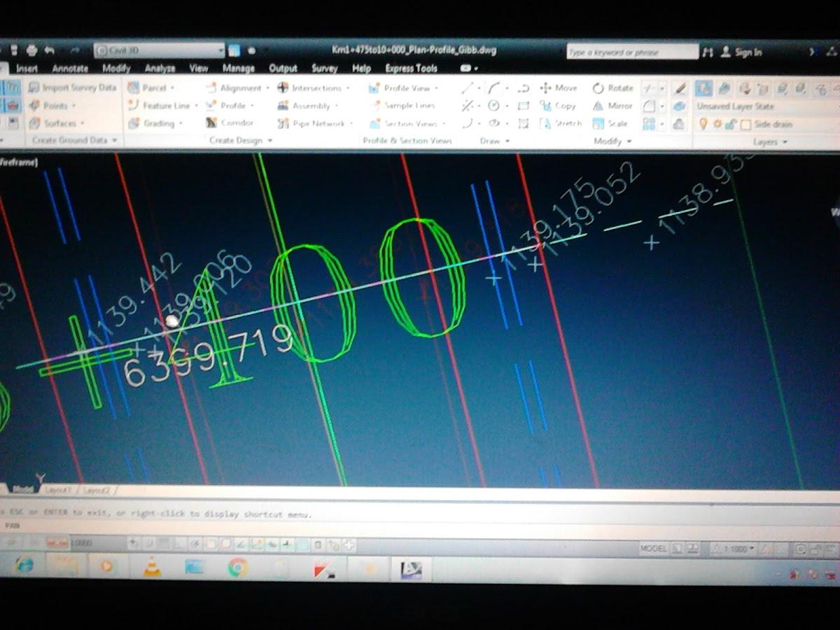This screenshot has height=630, width=840.
Task: Expand the Create Ground Data panel
Action: point(75,140)
